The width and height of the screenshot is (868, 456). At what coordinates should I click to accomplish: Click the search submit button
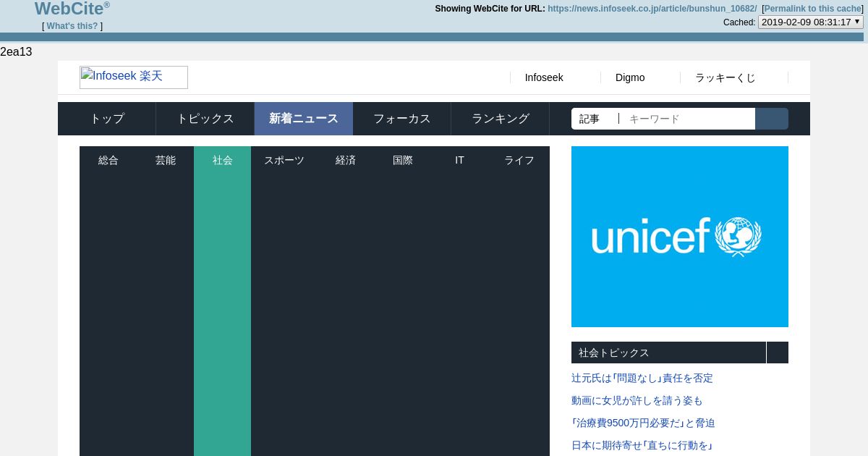[x=772, y=119]
